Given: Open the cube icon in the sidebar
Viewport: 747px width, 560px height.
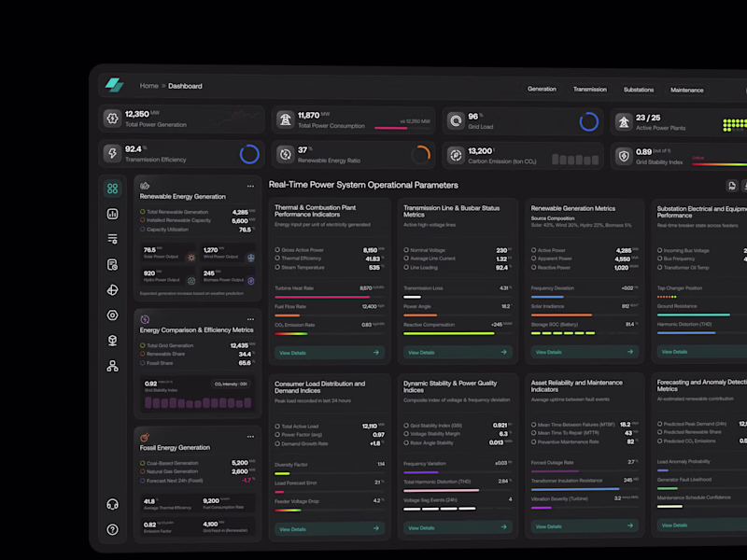Looking at the screenshot, I should point(112,341).
